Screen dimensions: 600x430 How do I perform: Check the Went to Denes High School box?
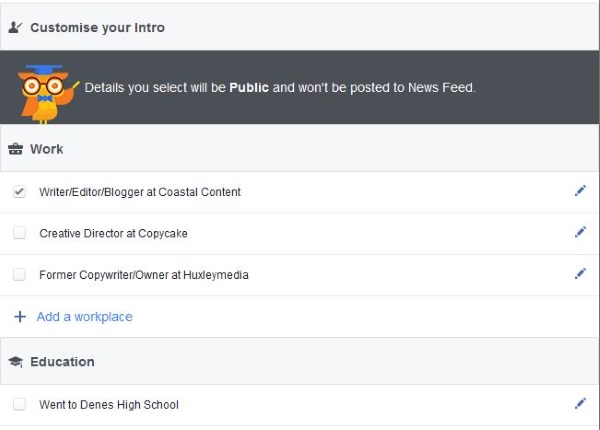[x=20, y=404]
